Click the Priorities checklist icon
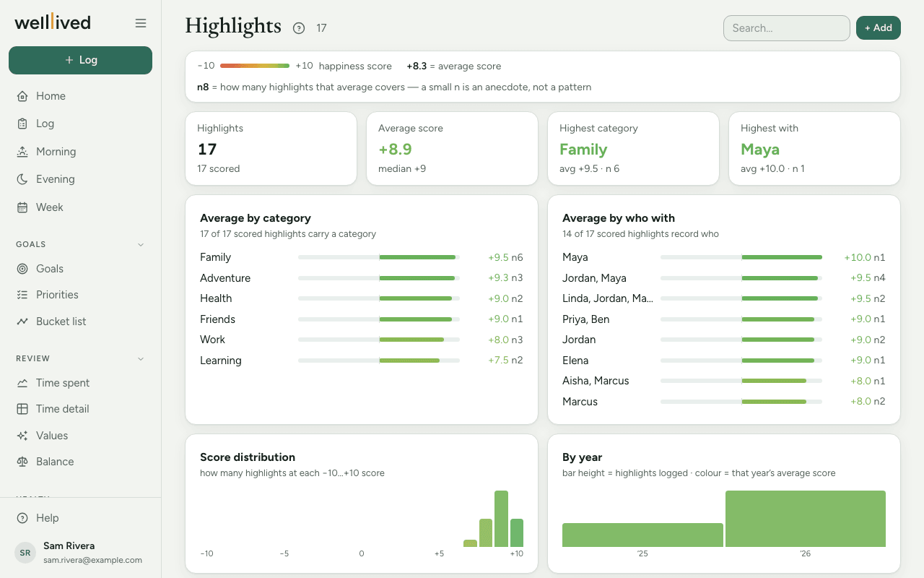 [x=22, y=295]
